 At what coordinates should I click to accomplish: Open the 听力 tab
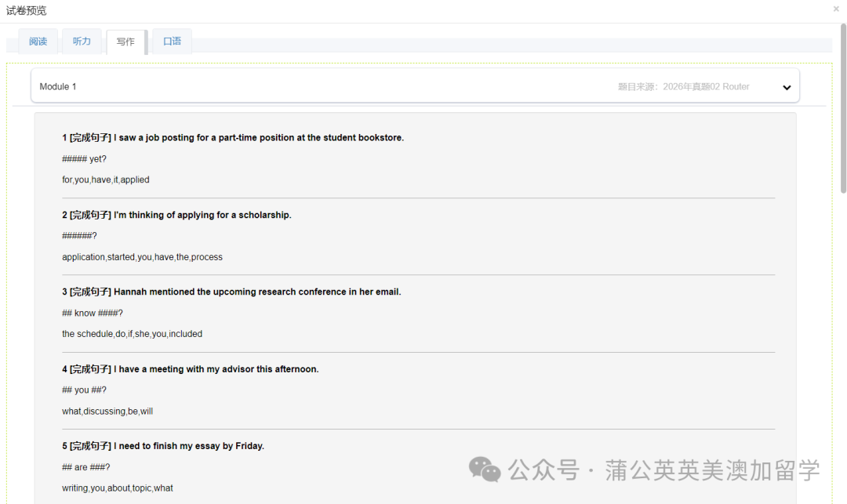coord(82,42)
